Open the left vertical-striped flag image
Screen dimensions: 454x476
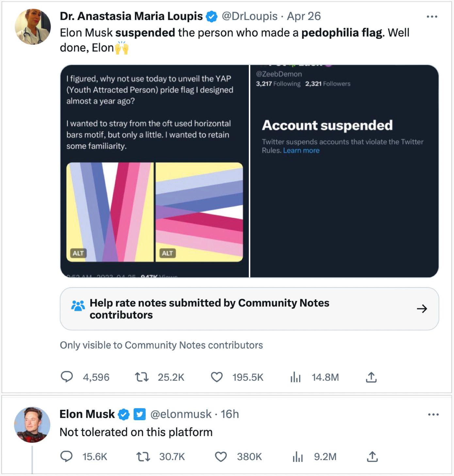pos(110,212)
